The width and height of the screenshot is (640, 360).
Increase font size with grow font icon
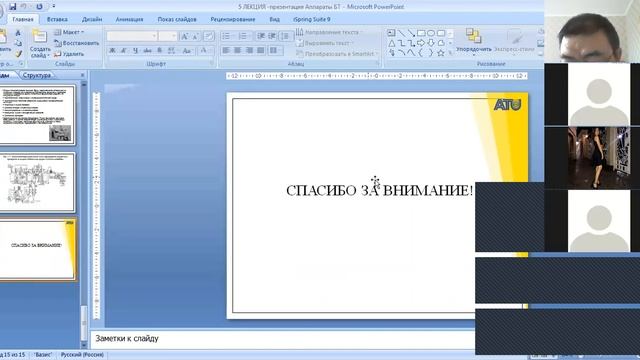click(184, 36)
